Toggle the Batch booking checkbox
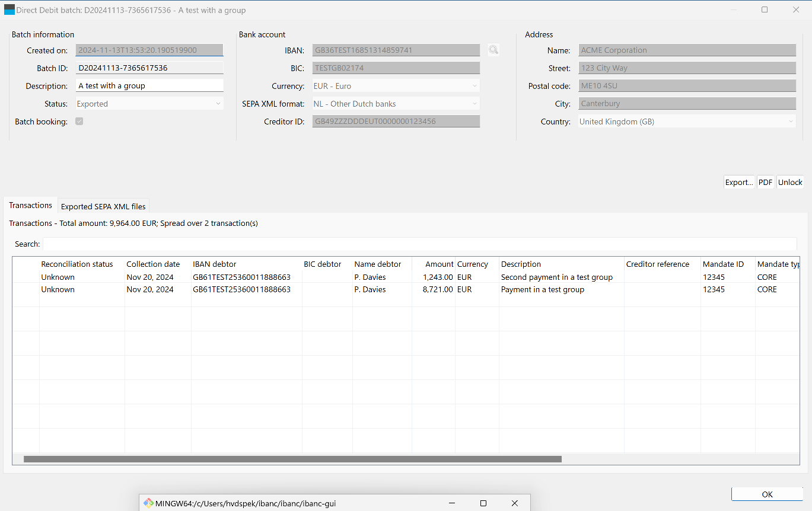This screenshot has width=812, height=511. pos(79,122)
